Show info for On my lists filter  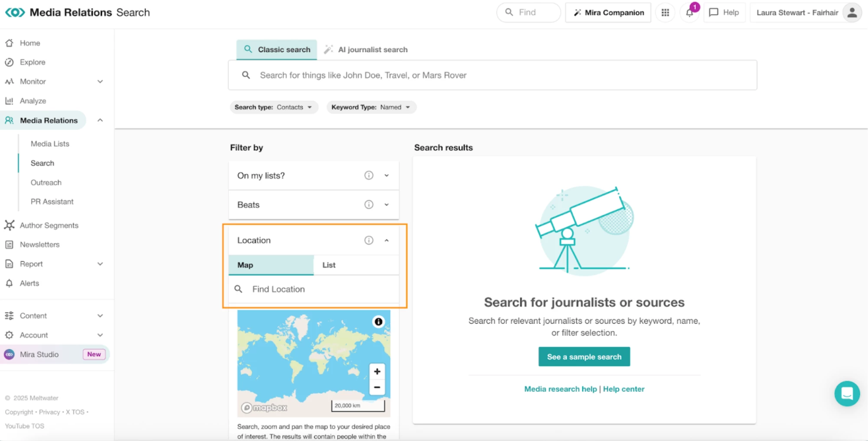tap(369, 175)
